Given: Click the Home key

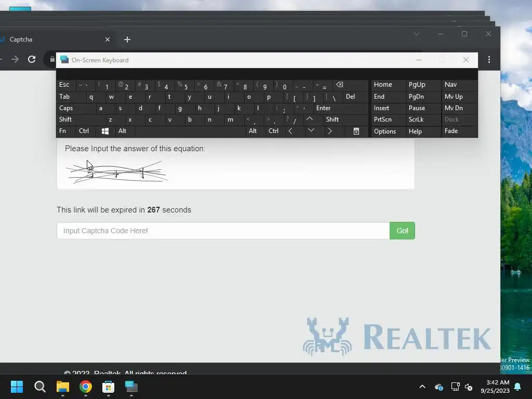Looking at the screenshot, I should (388, 85).
